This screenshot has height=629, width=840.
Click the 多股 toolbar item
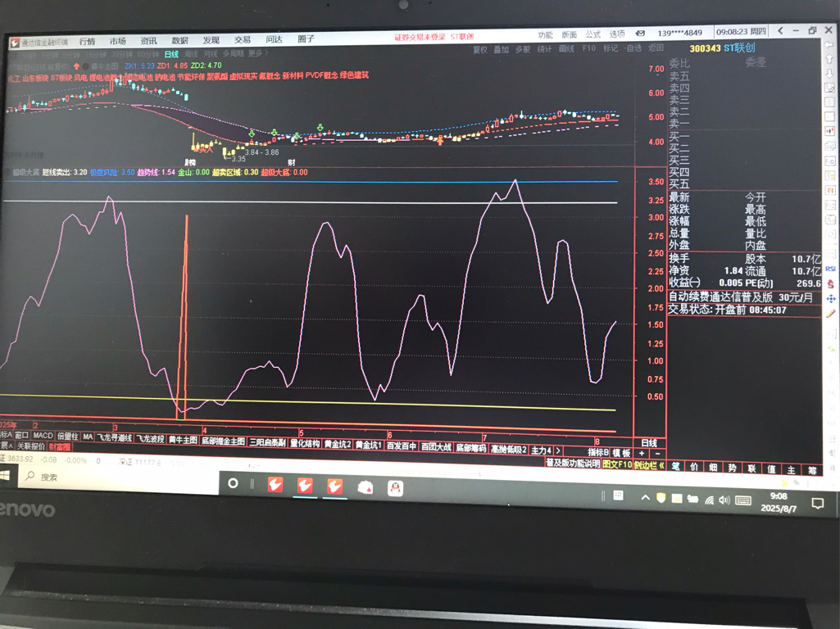523,49
